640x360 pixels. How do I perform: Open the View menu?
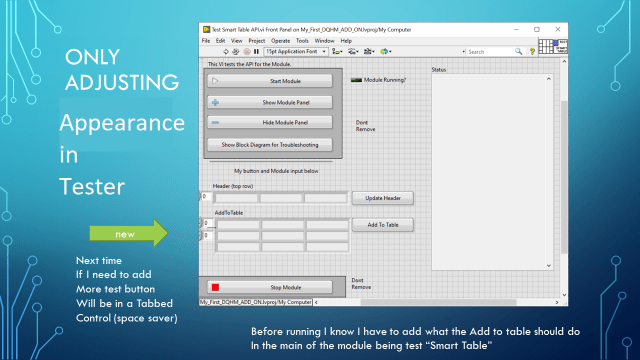click(x=236, y=41)
